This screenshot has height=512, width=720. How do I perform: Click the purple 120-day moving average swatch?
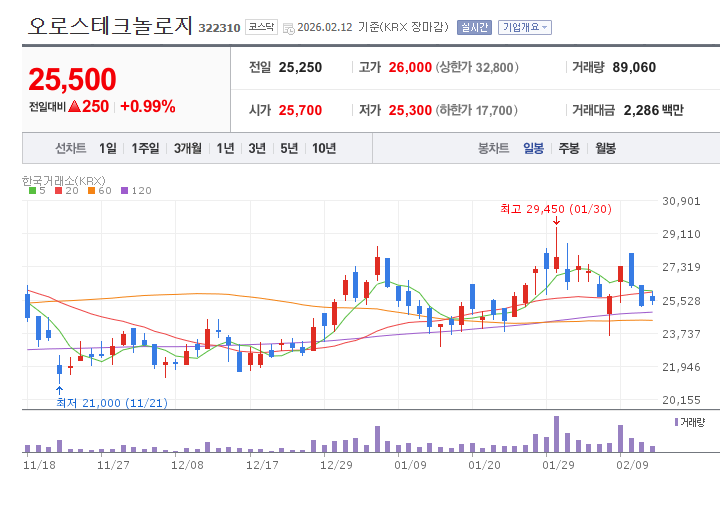coord(124,191)
